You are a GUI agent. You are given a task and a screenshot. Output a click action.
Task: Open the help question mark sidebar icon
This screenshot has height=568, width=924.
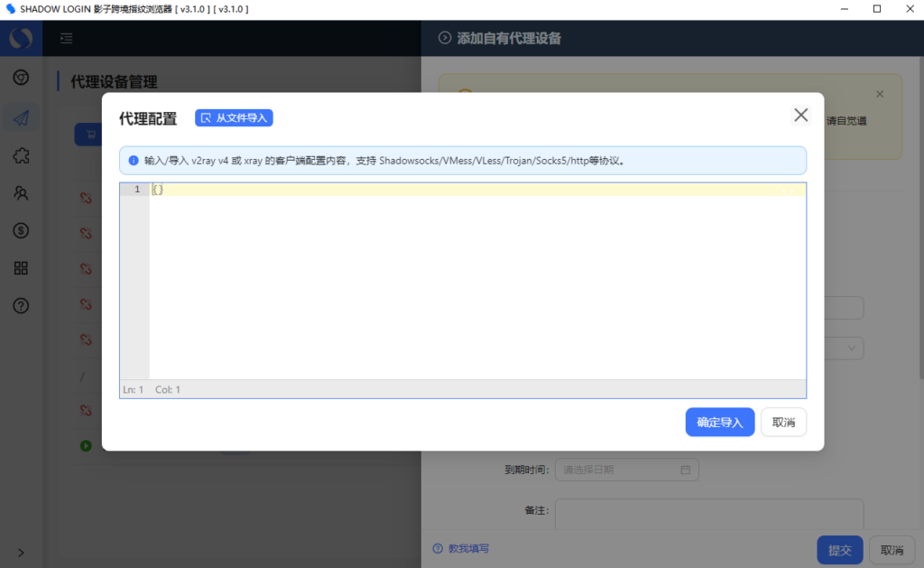(21, 306)
